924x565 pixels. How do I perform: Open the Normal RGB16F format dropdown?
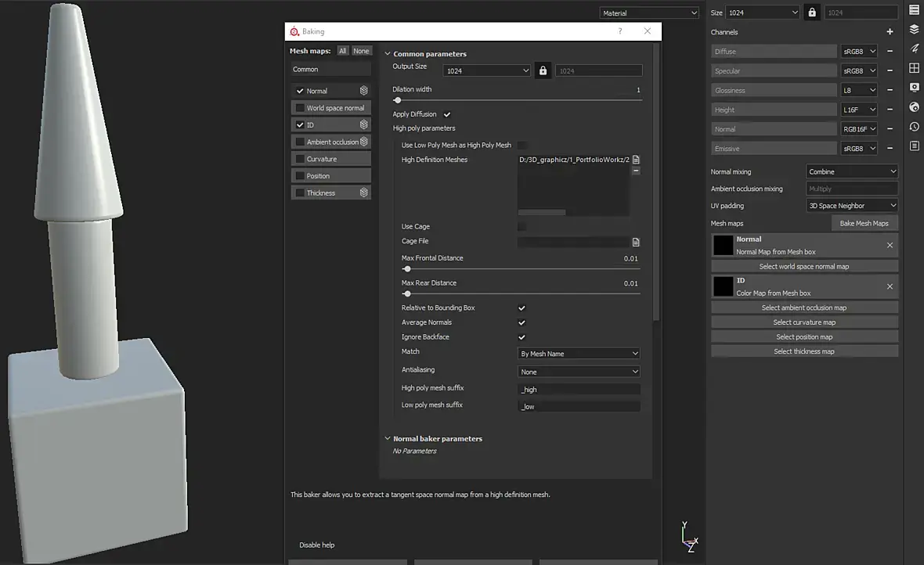click(859, 129)
